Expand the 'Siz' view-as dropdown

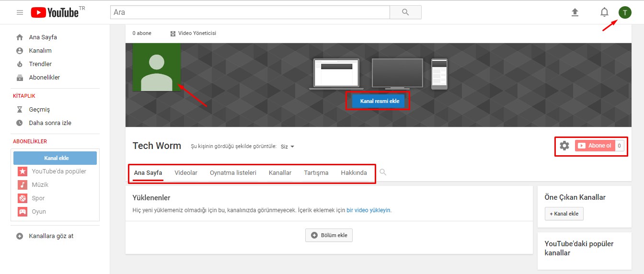287,147
